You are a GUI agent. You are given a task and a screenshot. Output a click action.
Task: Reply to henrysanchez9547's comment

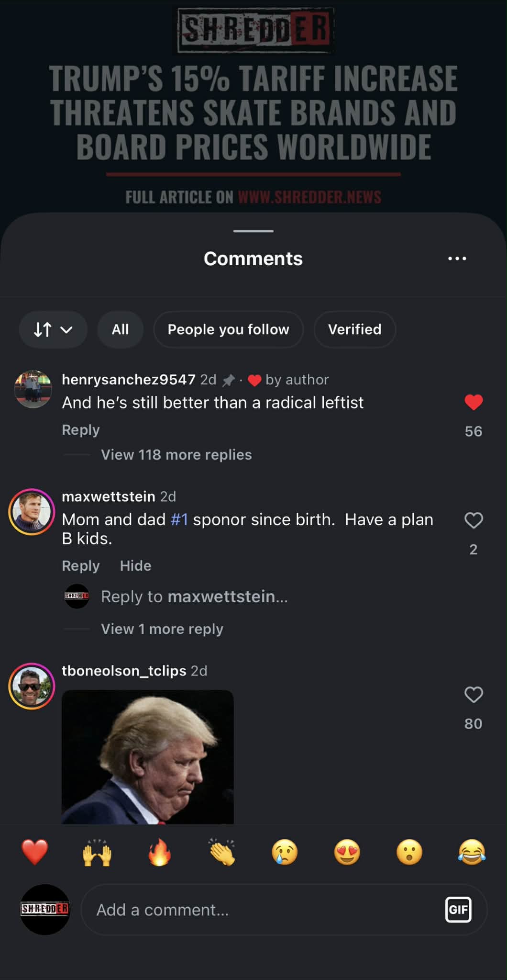click(81, 430)
